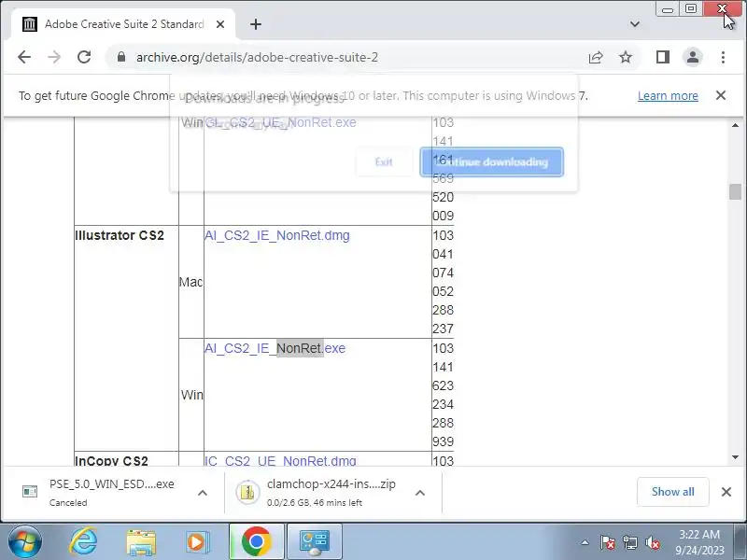Image resolution: width=747 pixels, height=560 pixels.
Task: Click Continue downloading button
Action: click(x=492, y=161)
